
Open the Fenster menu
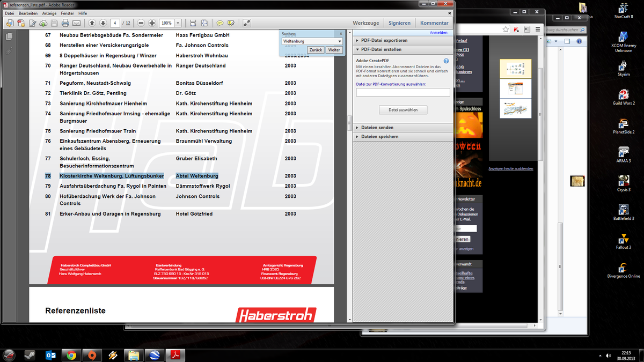tap(68, 13)
